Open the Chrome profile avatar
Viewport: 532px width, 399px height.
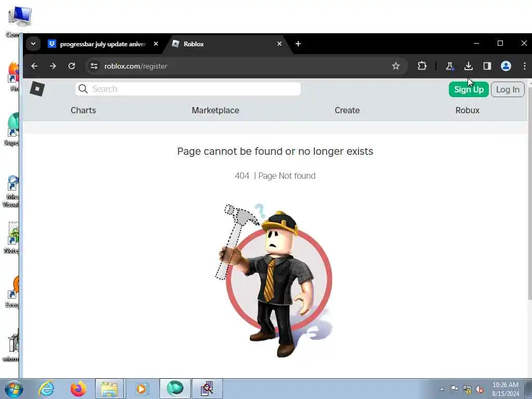[x=506, y=66]
